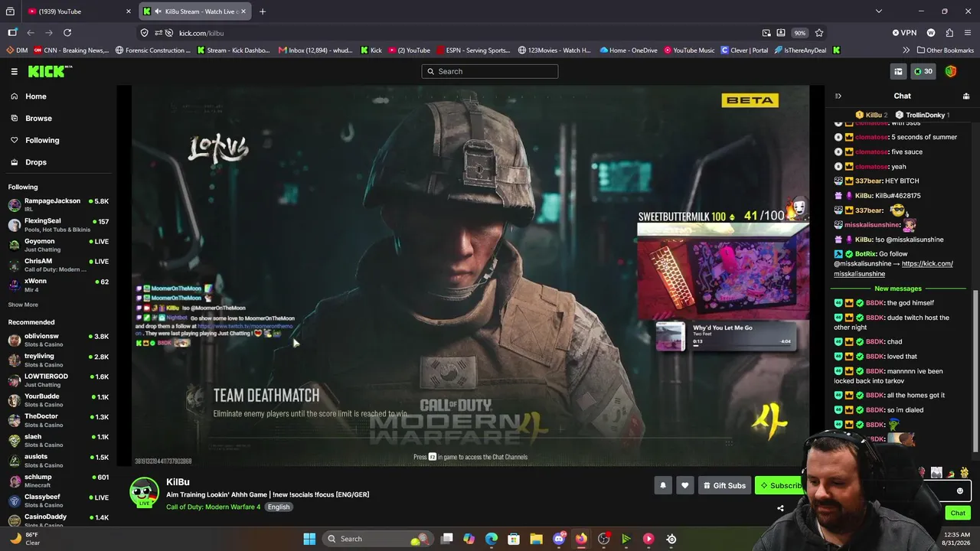Open Goyomon followed channel
This screenshot has width=980, height=551.
point(58,245)
